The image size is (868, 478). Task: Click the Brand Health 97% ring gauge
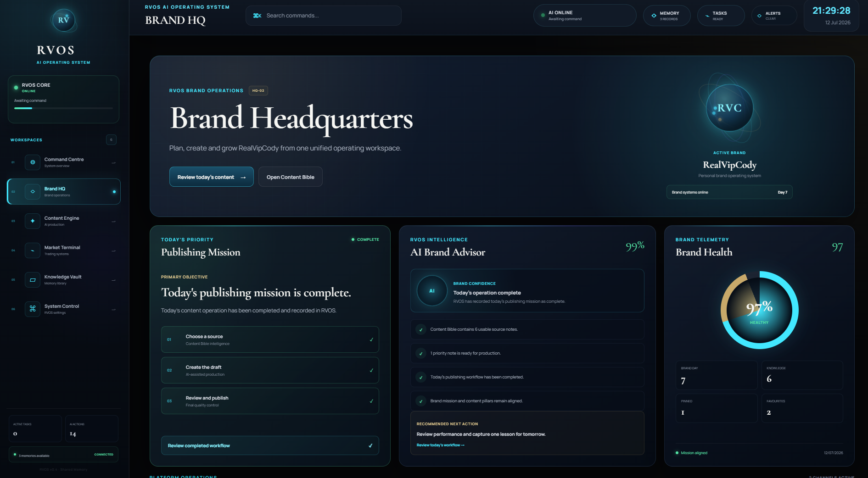coord(759,310)
